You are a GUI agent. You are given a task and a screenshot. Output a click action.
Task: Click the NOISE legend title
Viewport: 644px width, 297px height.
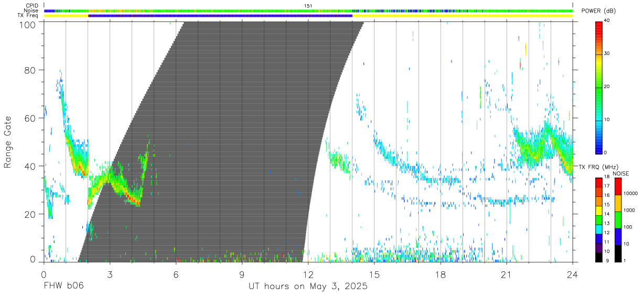(620, 173)
